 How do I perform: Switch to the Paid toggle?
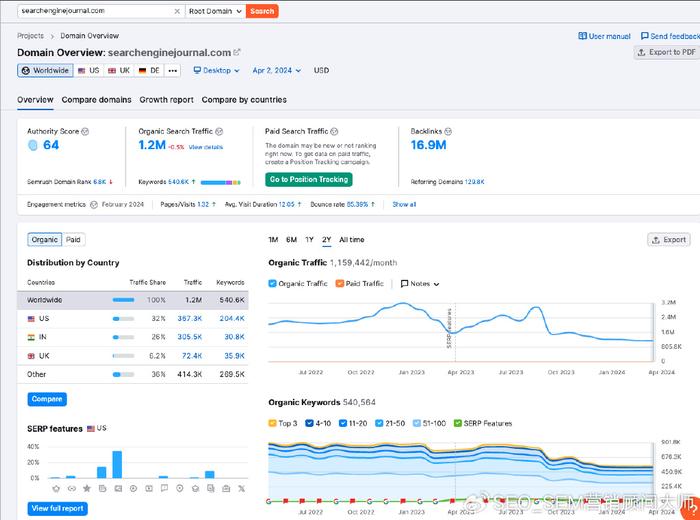point(73,240)
